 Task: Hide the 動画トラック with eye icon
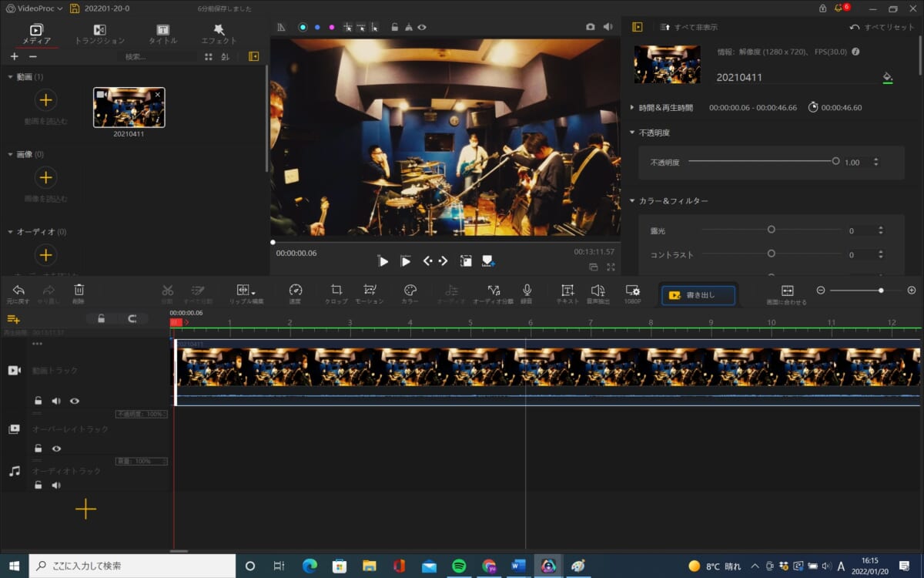coord(75,401)
